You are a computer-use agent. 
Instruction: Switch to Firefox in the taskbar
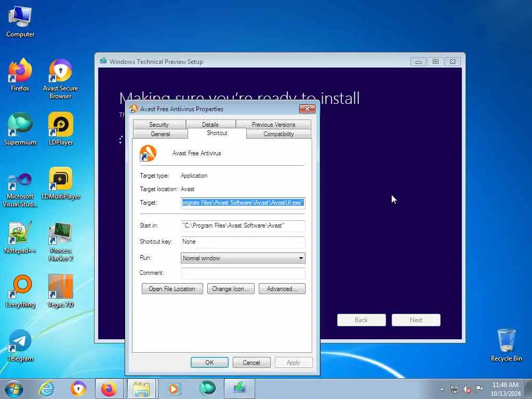tap(109, 389)
